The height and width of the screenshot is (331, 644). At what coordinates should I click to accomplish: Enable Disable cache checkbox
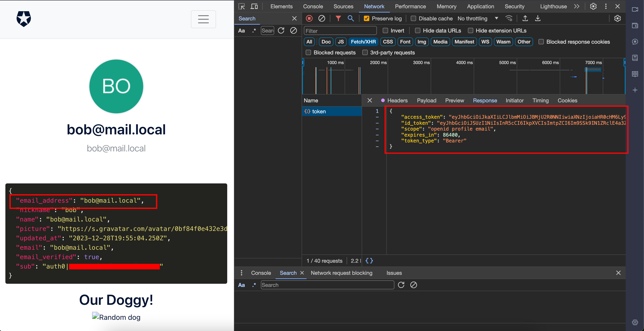(x=413, y=19)
